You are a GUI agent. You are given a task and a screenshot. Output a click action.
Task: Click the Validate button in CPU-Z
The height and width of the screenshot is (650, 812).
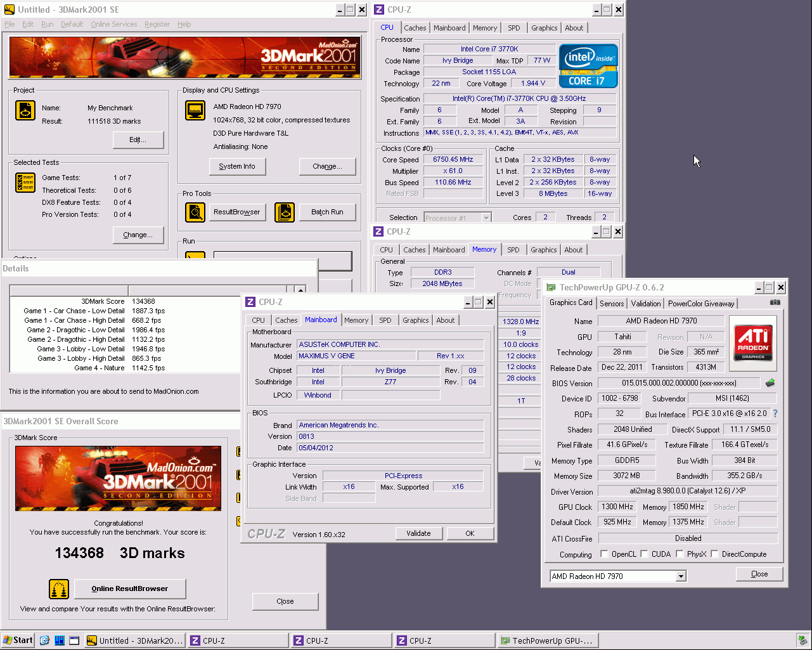418,533
